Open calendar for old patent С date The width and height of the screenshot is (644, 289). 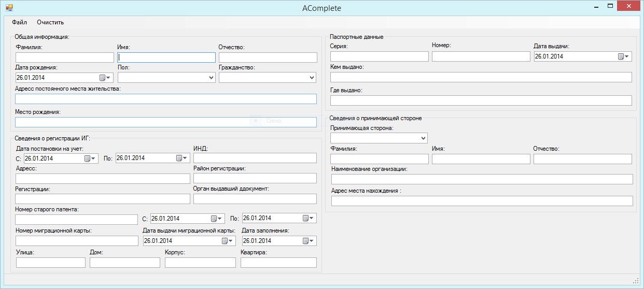[216, 219]
